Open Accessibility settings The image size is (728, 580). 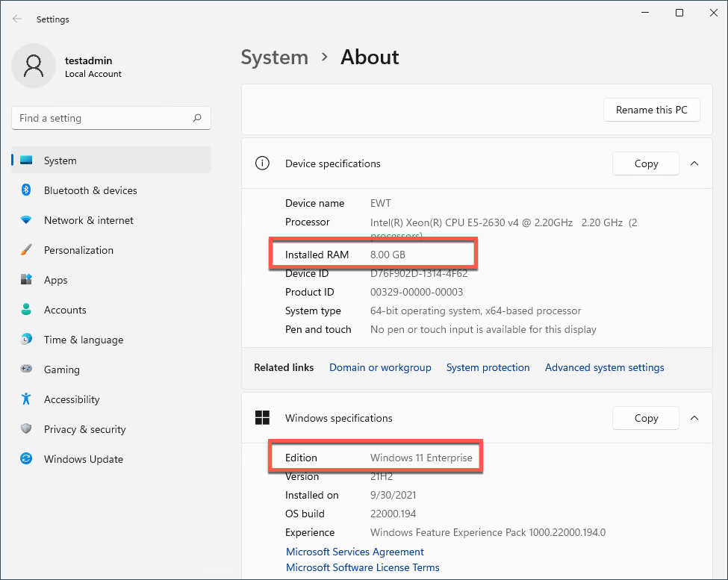[x=111, y=399]
